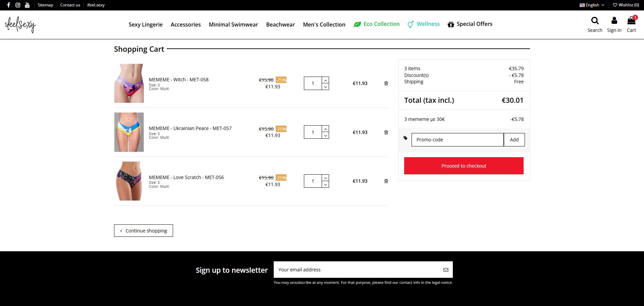The width and height of the screenshot is (644, 306).
Task: Click the Witch MET-058 quantity field
Action: [x=313, y=83]
